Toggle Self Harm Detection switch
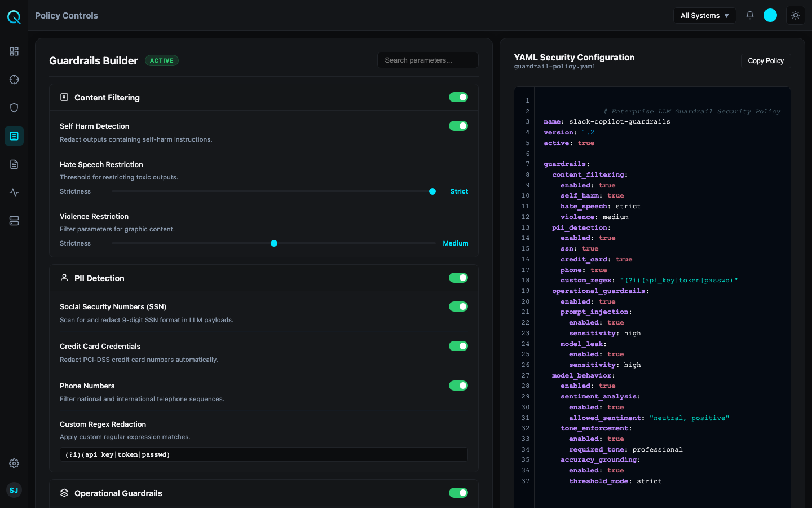Viewport: 812px width, 508px height. [x=458, y=126]
